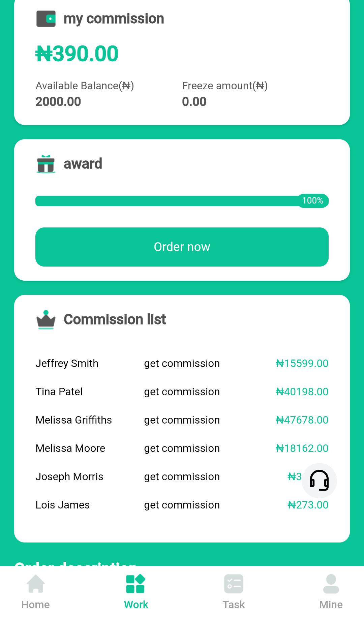The height and width of the screenshot is (619, 364).
Task: Select the ₦390.00 commission amount
Action: click(77, 54)
